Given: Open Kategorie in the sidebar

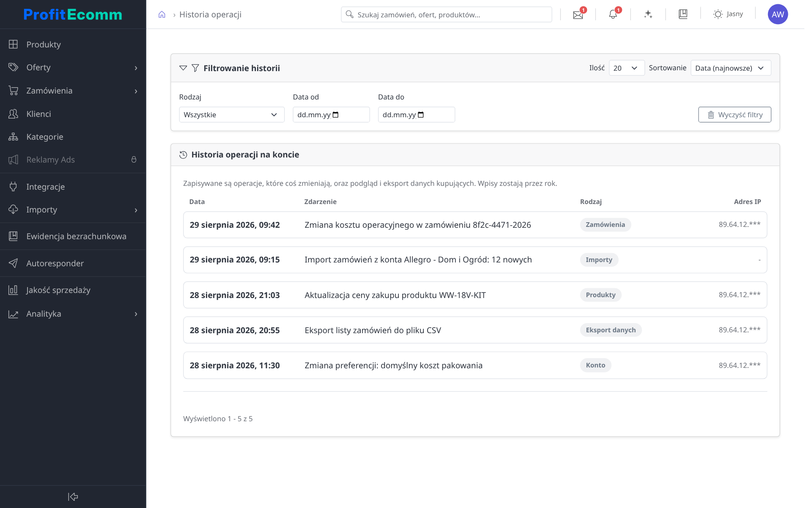Looking at the screenshot, I should [x=73, y=137].
